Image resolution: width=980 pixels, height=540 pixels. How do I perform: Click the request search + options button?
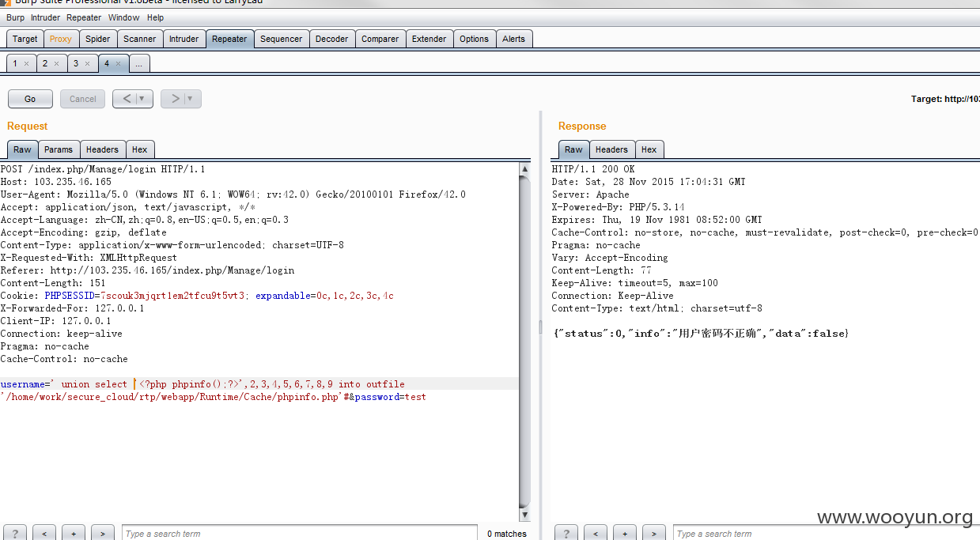(x=74, y=534)
